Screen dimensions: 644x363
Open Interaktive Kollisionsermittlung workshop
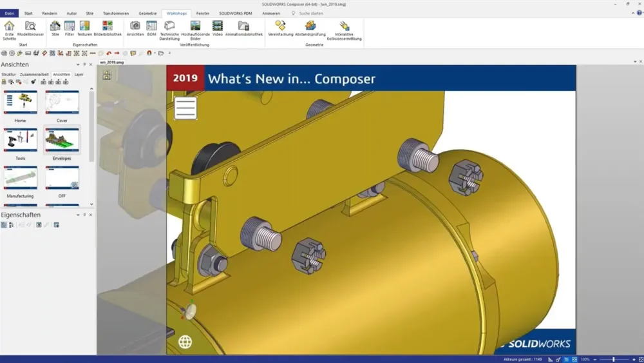(x=344, y=30)
